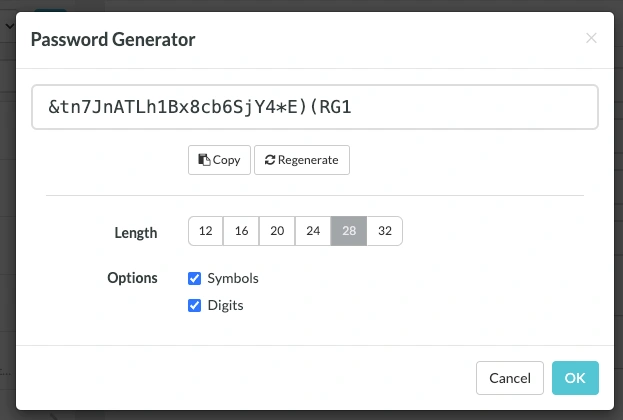This screenshot has width=623, height=420.
Task: Switch password length to 32
Action: pos(385,231)
